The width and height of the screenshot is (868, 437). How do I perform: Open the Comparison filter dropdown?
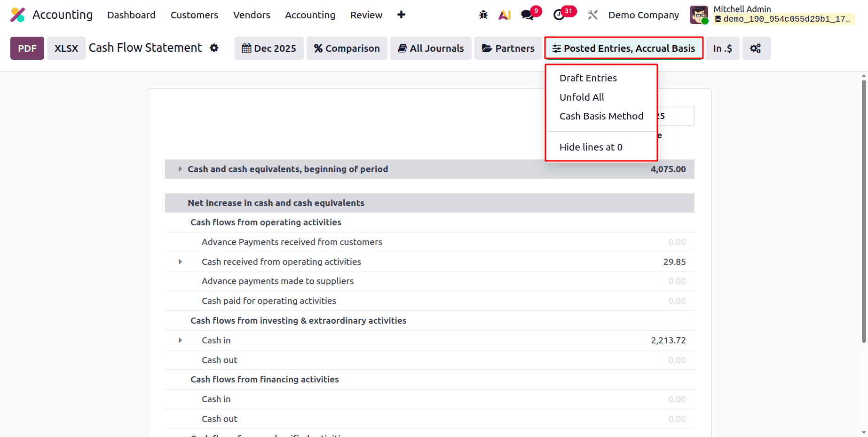pos(347,48)
